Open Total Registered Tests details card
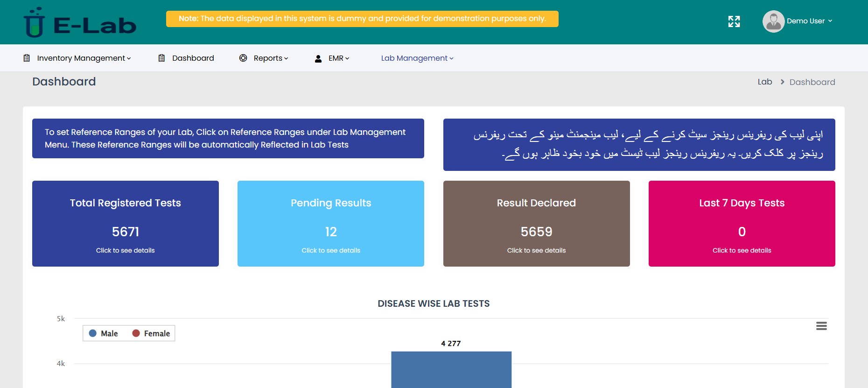This screenshot has height=388, width=868. tap(126, 224)
